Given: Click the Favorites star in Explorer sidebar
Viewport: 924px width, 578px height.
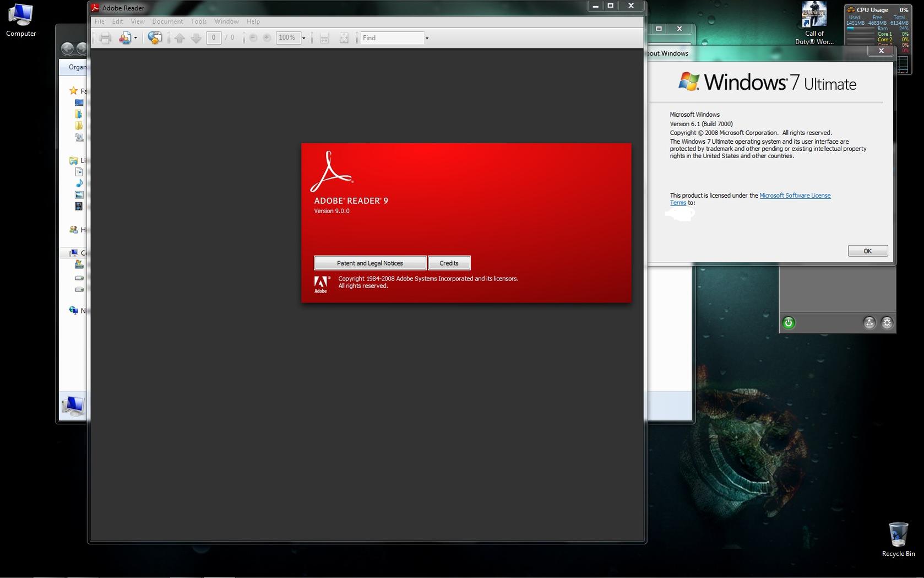Looking at the screenshot, I should [x=73, y=91].
